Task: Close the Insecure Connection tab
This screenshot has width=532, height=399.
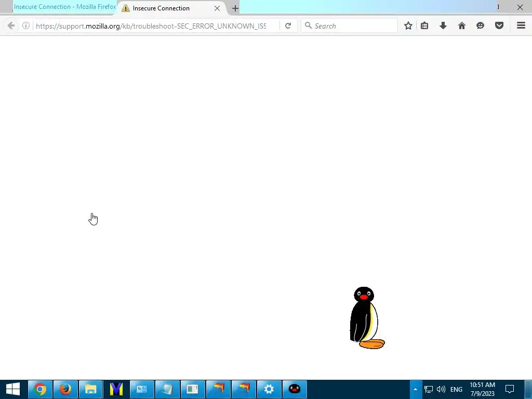Action: point(217,8)
